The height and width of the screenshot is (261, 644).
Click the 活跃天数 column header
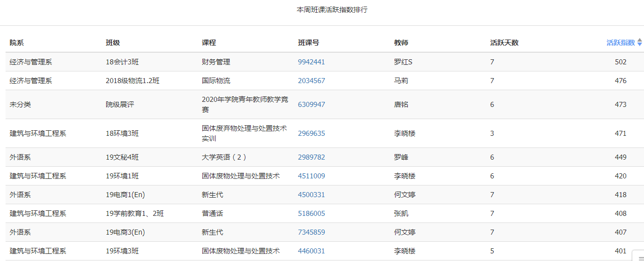point(504,43)
